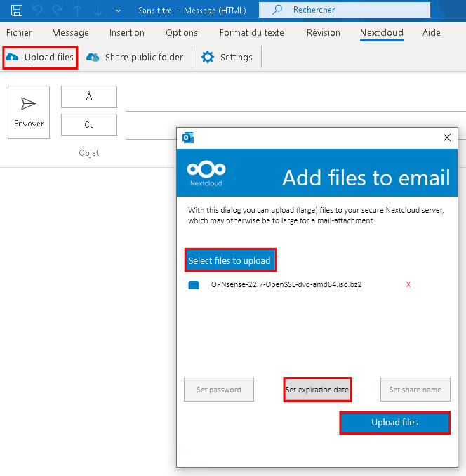This screenshot has width=466, height=476.
Task: Click the file icon beside OPNsense file
Action: (x=194, y=285)
